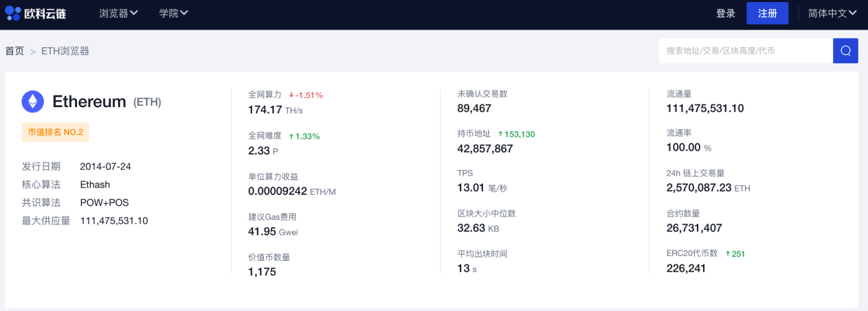Focus the 搜索地址/交易/区块高度/代币 search field
Viewport: 868px width, 311px height.
746,51
